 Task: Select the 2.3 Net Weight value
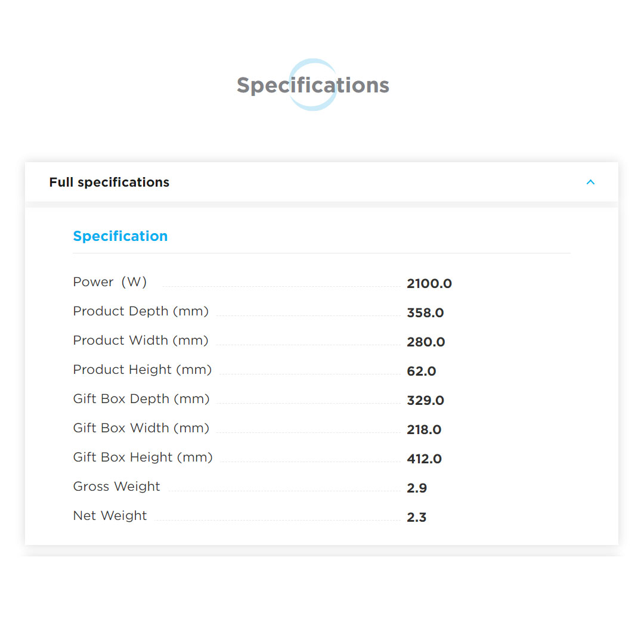coord(416,518)
